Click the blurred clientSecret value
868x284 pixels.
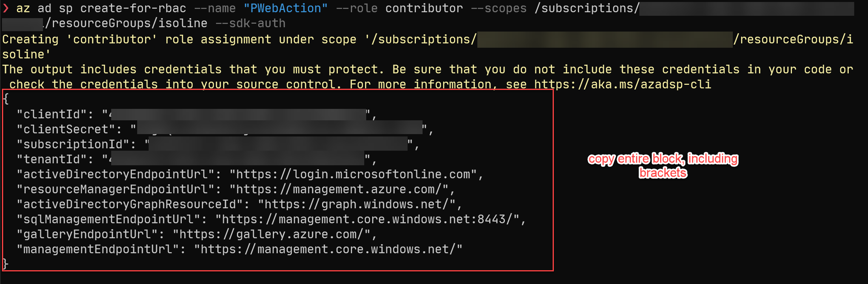tap(279, 128)
